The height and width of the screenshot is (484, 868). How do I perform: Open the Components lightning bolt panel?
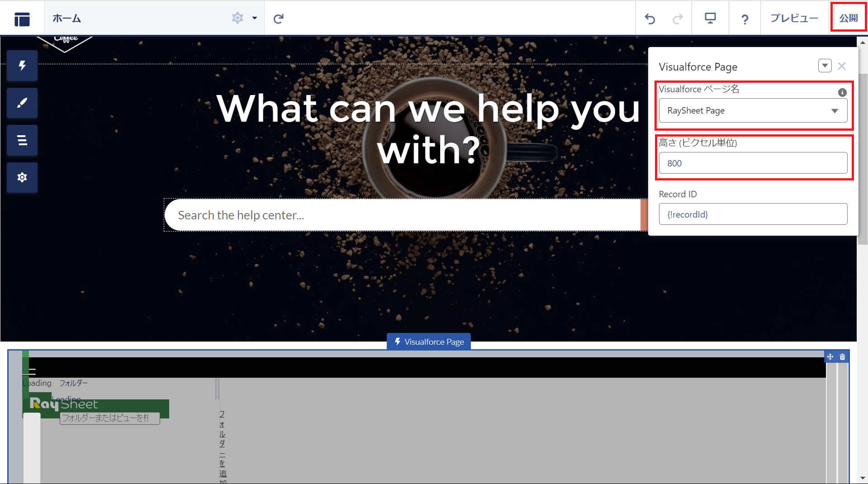22,66
